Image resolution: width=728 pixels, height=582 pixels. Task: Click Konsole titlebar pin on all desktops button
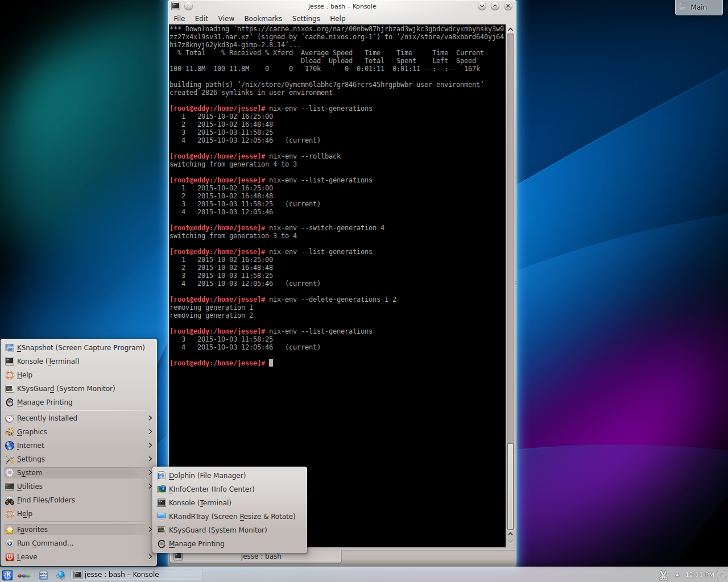(x=188, y=6)
